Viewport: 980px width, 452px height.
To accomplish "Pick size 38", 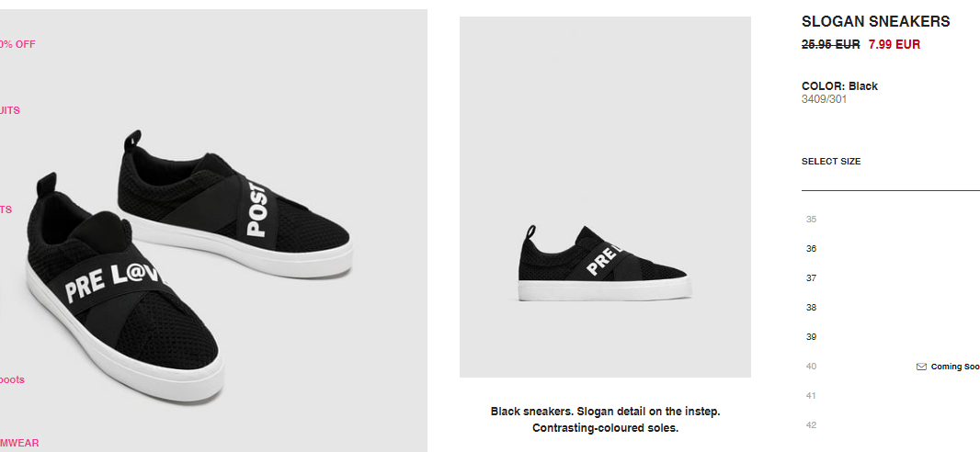I will click(x=811, y=307).
